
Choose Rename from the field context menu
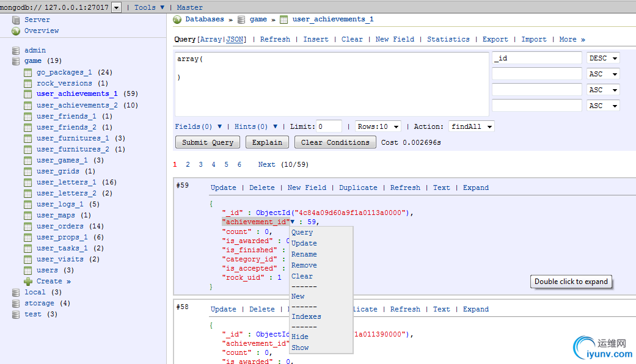point(304,254)
